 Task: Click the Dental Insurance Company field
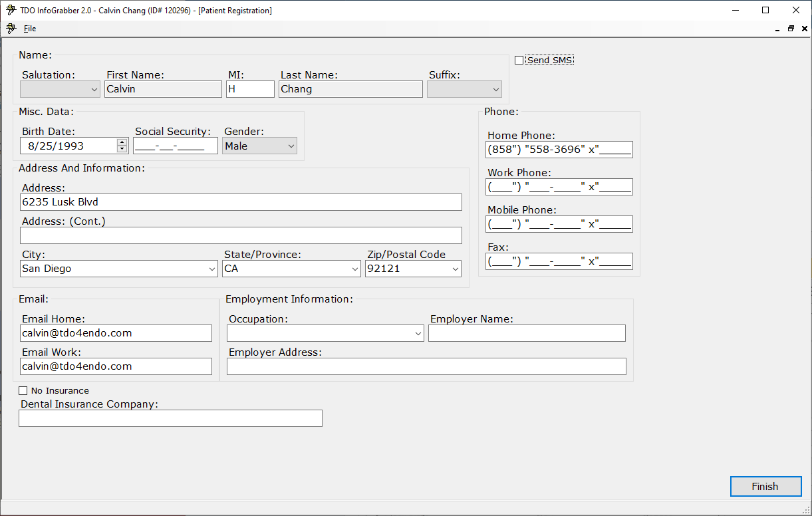(x=170, y=418)
